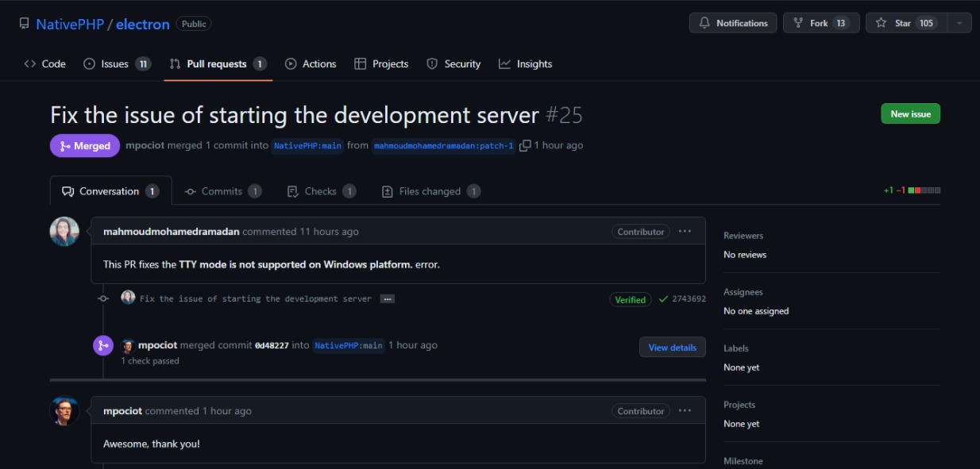The width and height of the screenshot is (980, 469).
Task: Open mpociot link in merged commit event
Action: 157,345
